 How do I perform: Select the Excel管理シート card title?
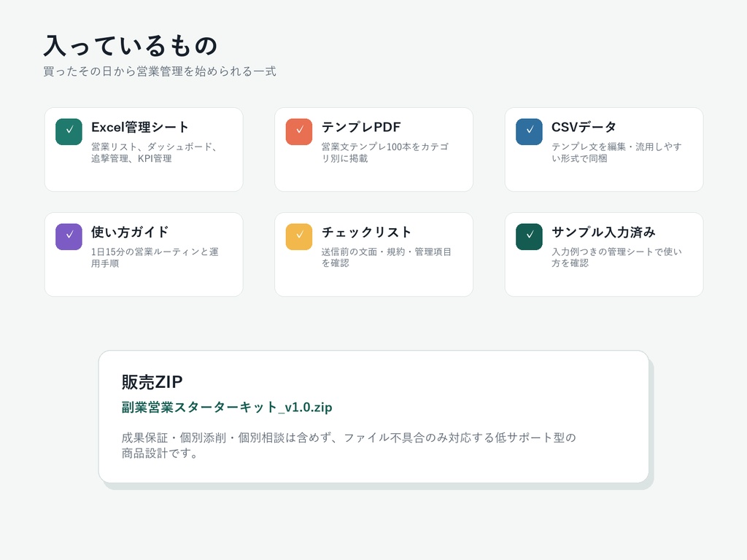[140, 127]
